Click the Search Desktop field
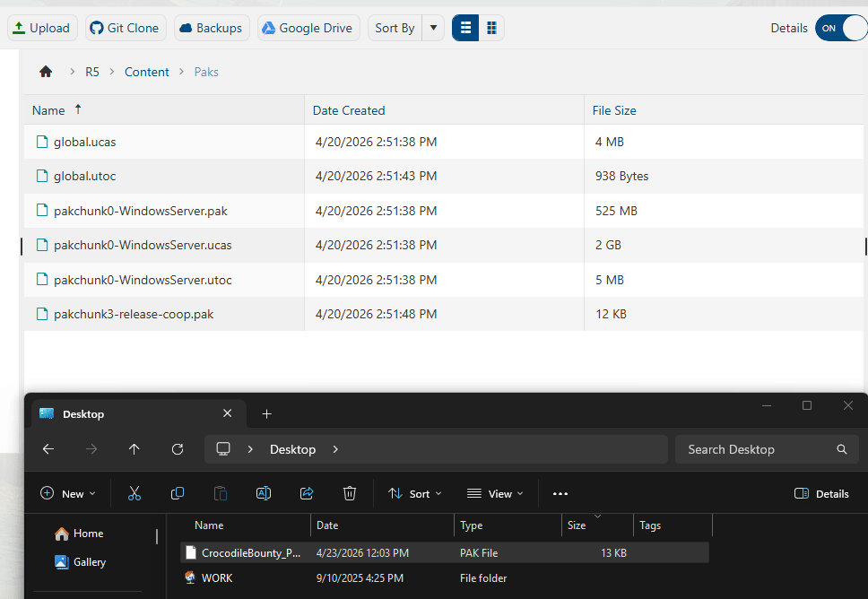 coord(758,449)
